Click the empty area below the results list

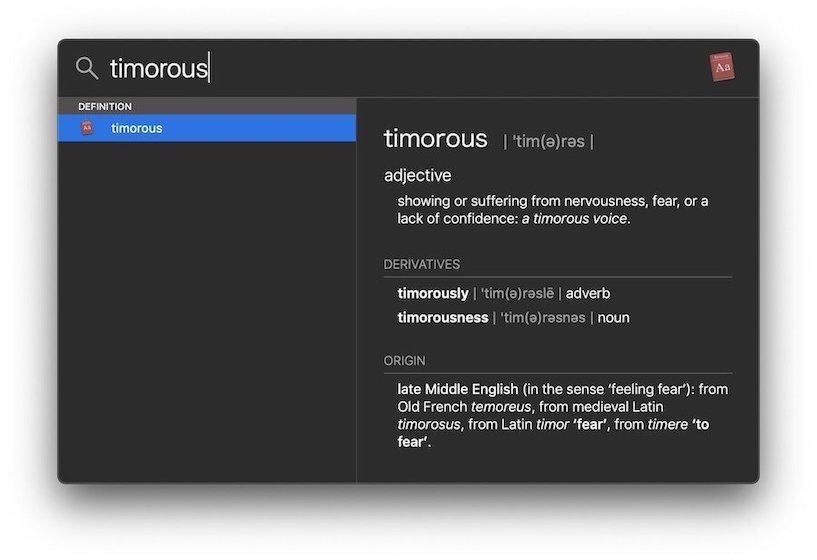pos(206,320)
